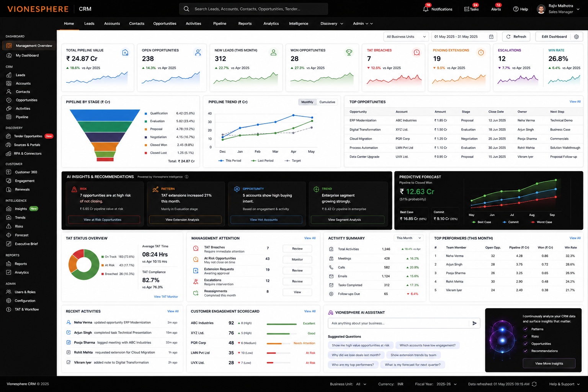Switch pipeline trend to Cumulative
Viewport: 588px width, 392px height.
pyautogui.click(x=327, y=102)
